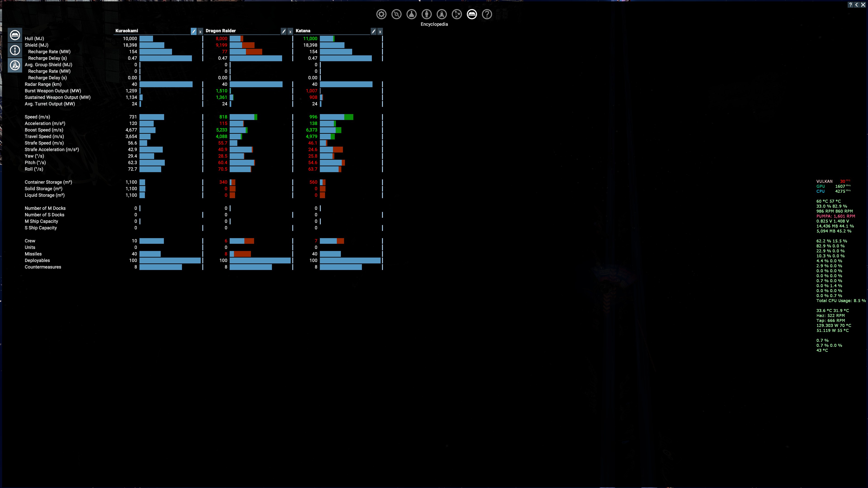The image size is (868, 488).
Task: Click the Boost Speed (m/s) row label
Action: click(44, 130)
